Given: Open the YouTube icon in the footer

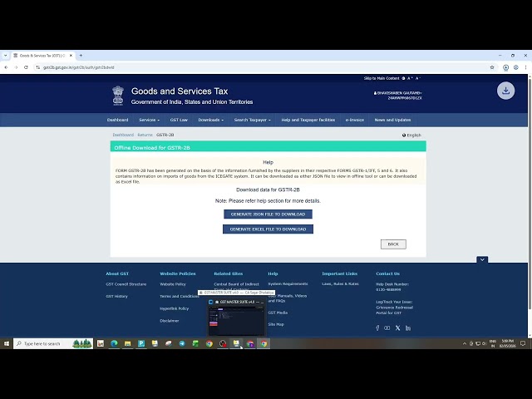Looking at the screenshot, I should tap(387, 328).
